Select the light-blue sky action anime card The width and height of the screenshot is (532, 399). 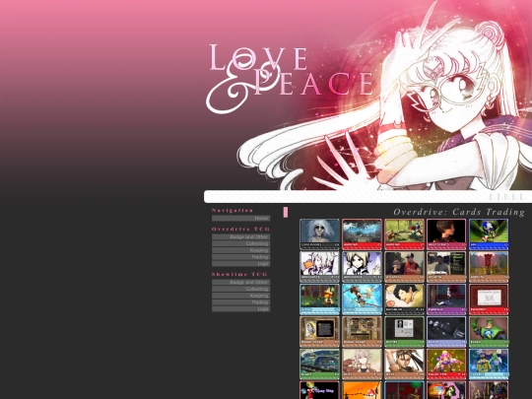362,299
